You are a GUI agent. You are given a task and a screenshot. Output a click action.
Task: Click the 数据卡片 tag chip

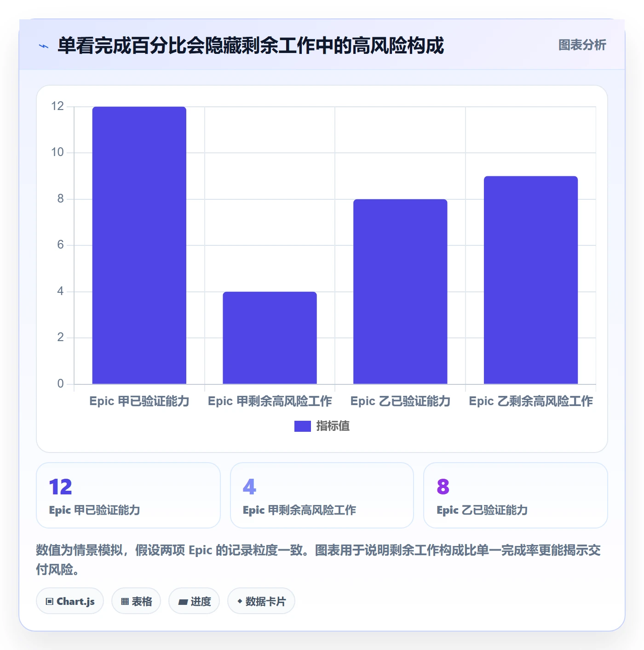click(x=261, y=601)
